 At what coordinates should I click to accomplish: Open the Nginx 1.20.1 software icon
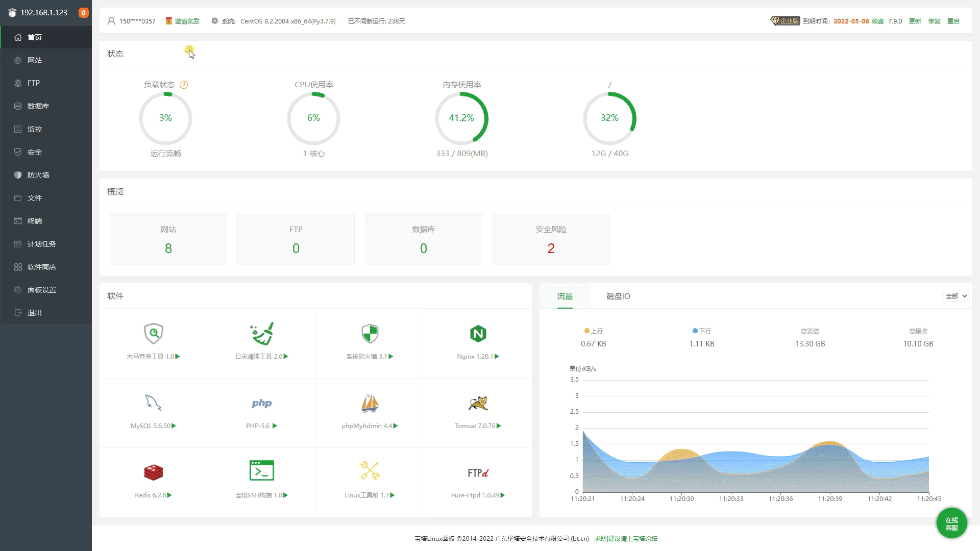coord(478,334)
